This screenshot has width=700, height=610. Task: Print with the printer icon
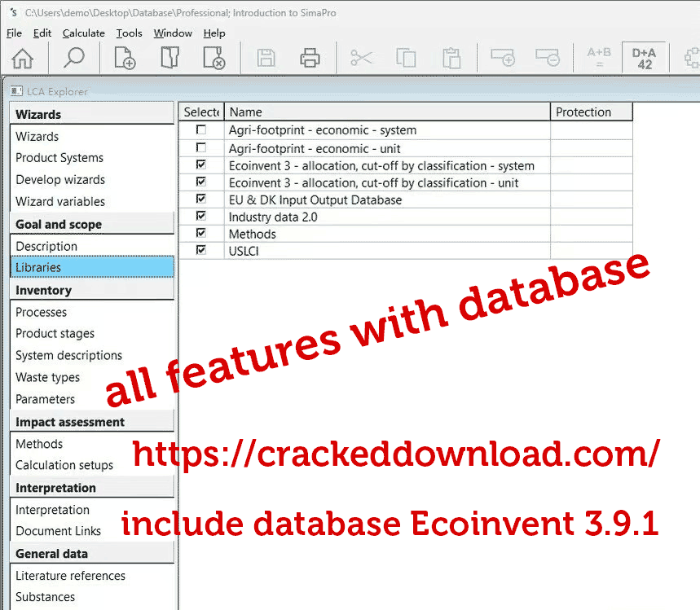point(310,58)
